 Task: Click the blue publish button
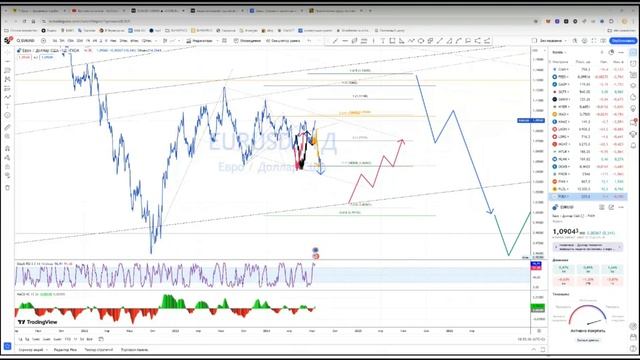tap(623, 41)
